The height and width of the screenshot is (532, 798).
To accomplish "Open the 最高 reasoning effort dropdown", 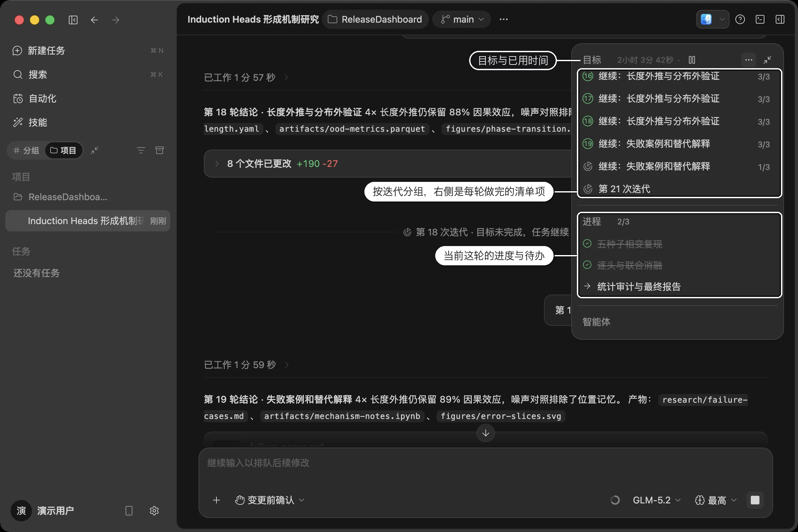I will 715,500.
